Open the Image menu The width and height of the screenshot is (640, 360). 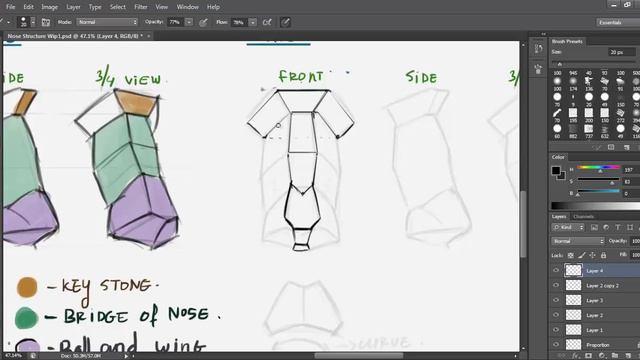49,7
